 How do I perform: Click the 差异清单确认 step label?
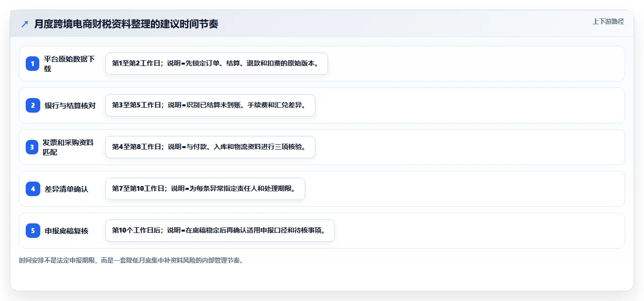coord(66,189)
